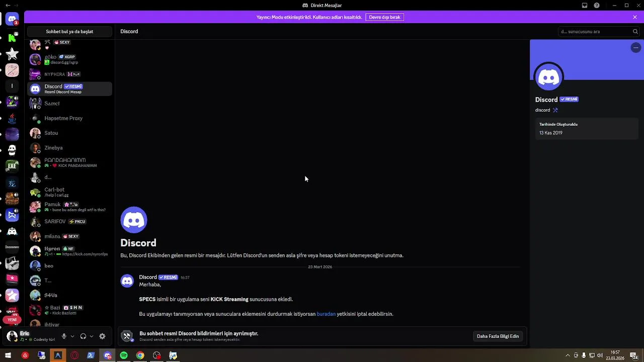Image resolution: width=644 pixels, height=362 pixels.
Task: Open the EXE server icon
Action: [12, 166]
